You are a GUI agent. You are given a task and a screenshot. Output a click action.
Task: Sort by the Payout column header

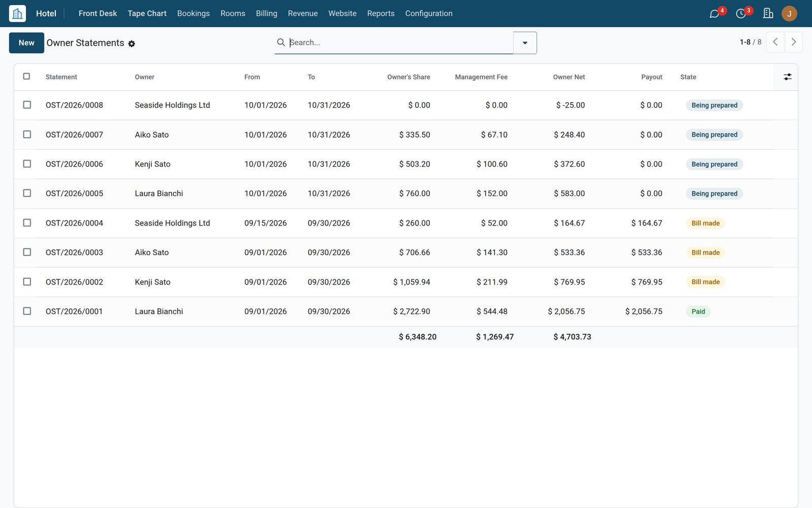coord(652,77)
